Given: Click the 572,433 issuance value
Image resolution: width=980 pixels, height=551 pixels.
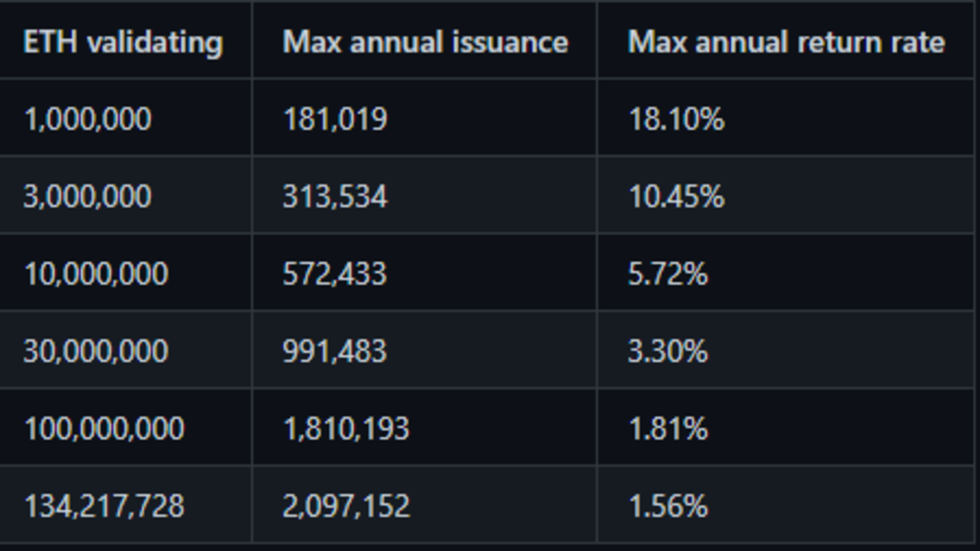Looking at the screenshot, I should pos(335,274).
